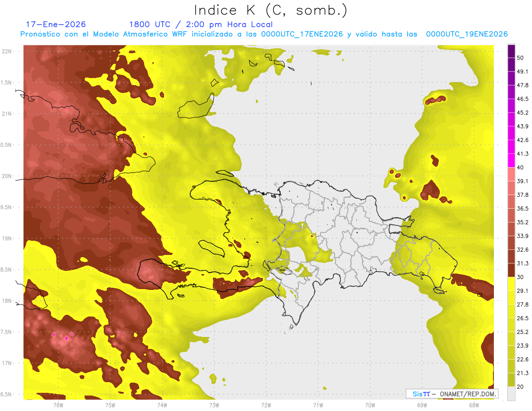
Task: Click the '75W' longitude label
Action: point(110,406)
